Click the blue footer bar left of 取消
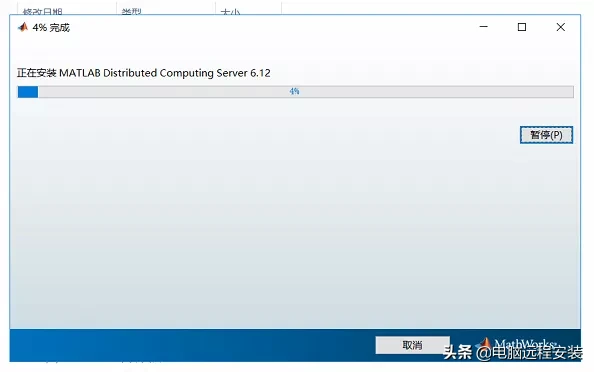 (x=189, y=345)
